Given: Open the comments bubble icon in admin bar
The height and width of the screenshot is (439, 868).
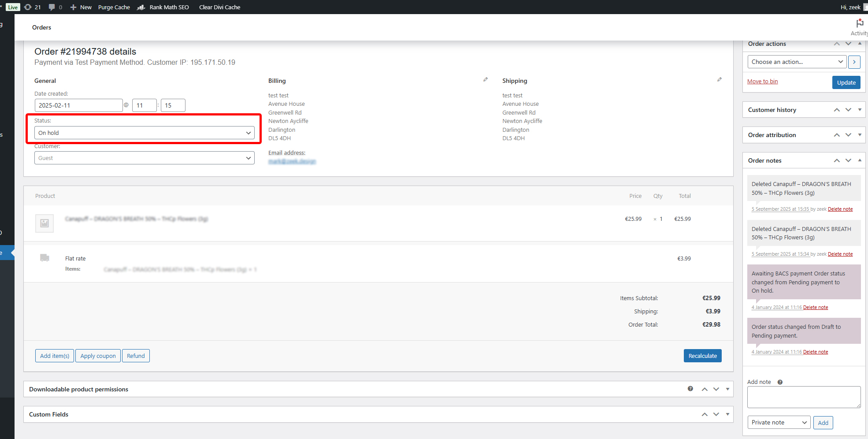Looking at the screenshot, I should [55, 7].
